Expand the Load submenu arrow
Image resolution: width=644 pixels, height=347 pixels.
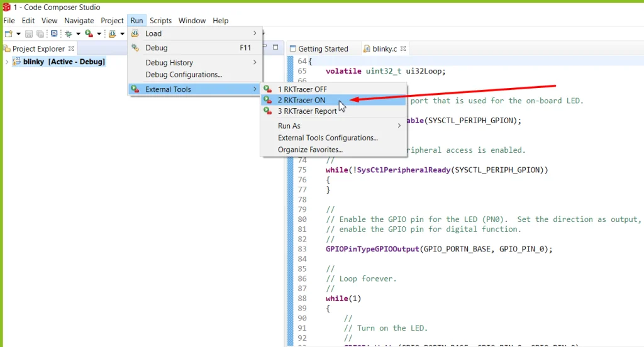(x=255, y=33)
